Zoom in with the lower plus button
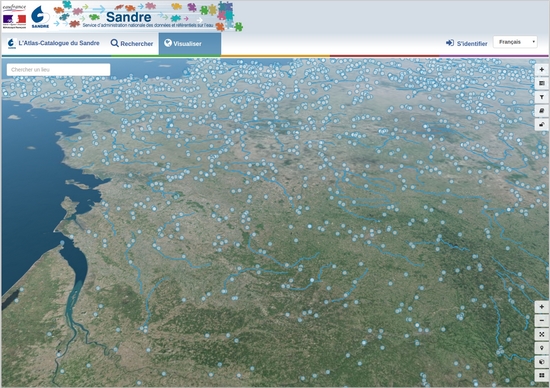The image size is (550, 388). tap(542, 307)
